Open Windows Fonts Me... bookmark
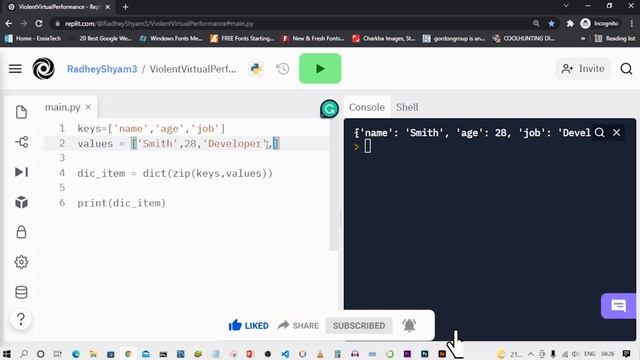The height and width of the screenshot is (360, 640). coord(171,38)
